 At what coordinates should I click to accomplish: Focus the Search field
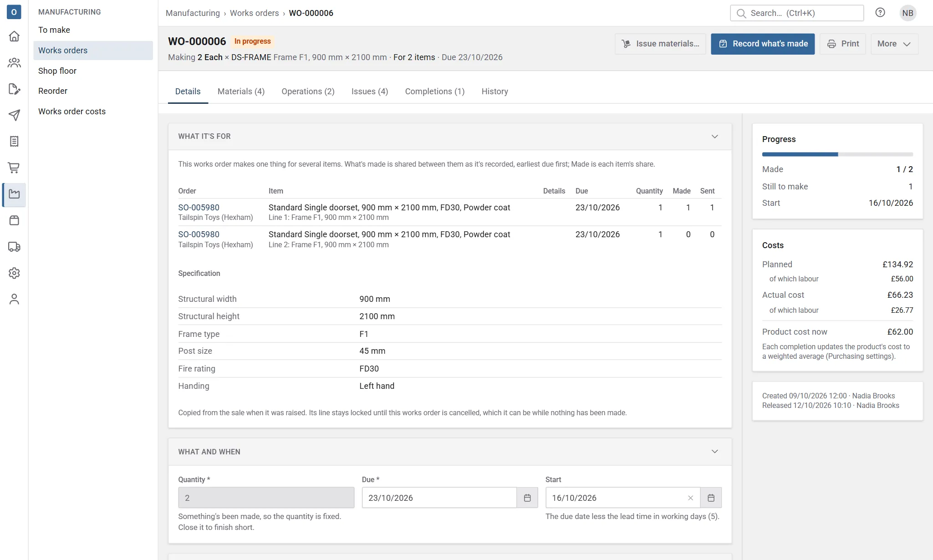pos(797,13)
